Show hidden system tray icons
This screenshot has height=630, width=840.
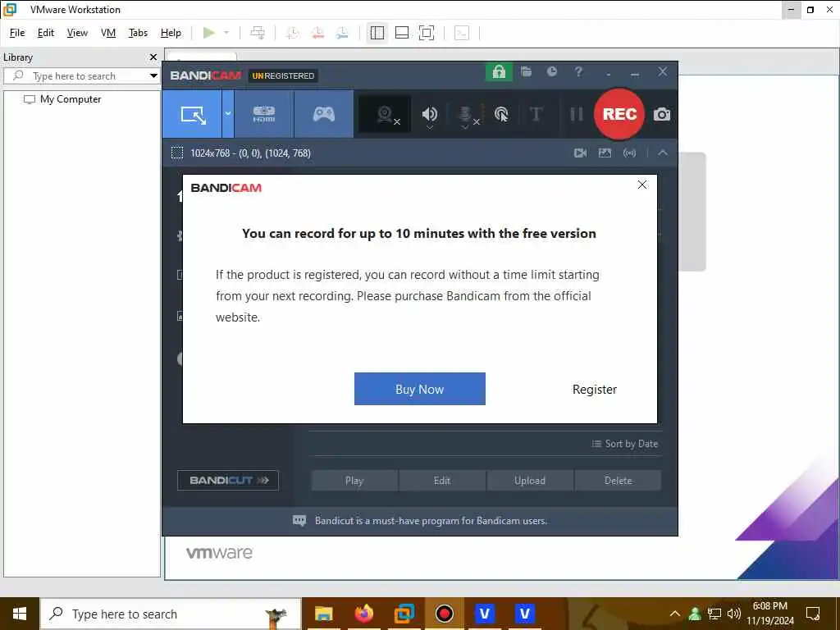pos(675,614)
